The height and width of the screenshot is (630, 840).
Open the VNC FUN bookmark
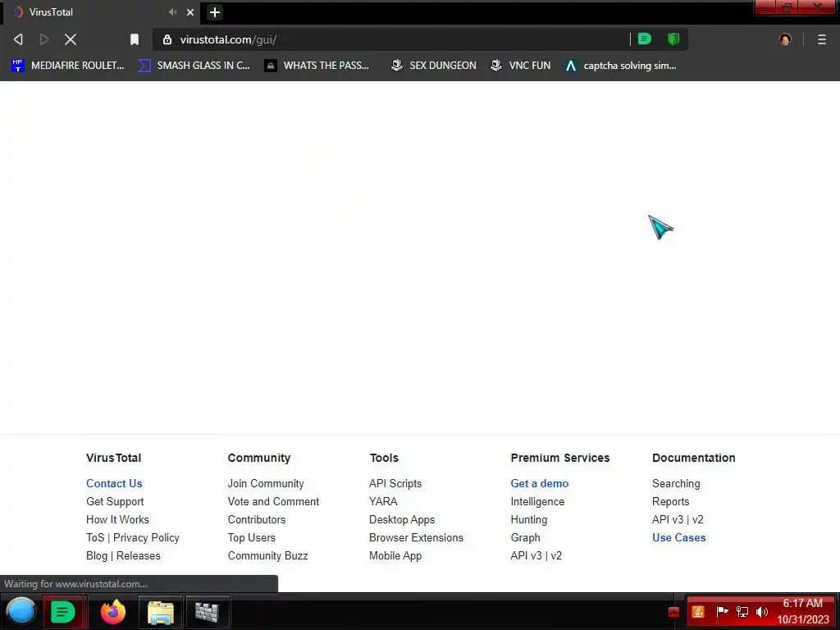(x=521, y=66)
